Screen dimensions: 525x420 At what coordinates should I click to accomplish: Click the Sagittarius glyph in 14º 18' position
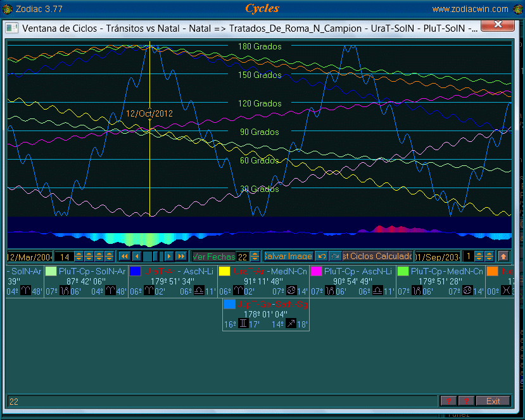pos(291,324)
